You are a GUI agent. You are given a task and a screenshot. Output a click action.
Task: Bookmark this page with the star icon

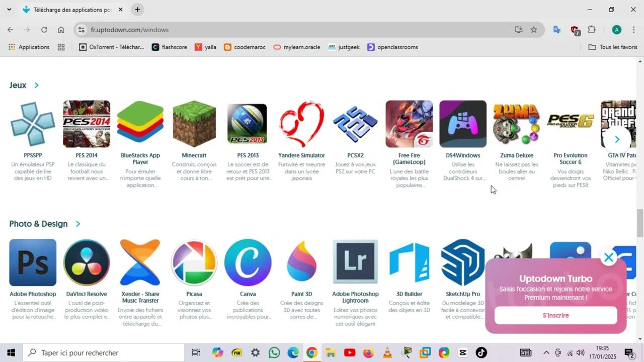click(x=534, y=30)
